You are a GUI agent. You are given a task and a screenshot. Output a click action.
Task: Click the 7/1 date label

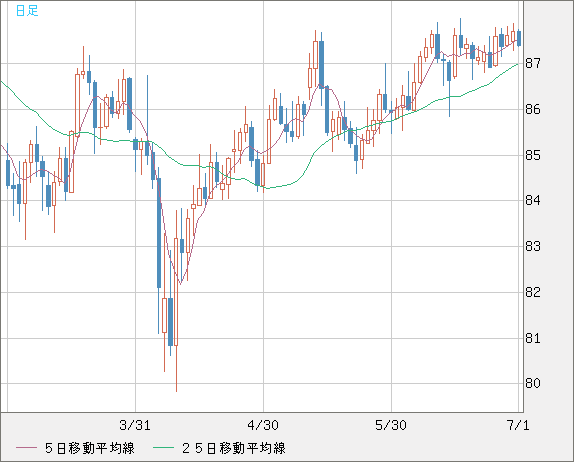518,425
